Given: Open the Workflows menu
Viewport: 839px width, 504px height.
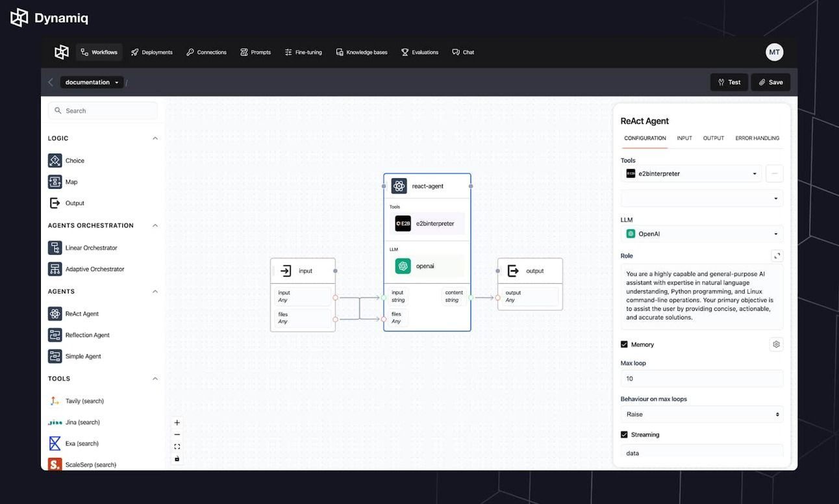Looking at the screenshot, I should coord(99,52).
